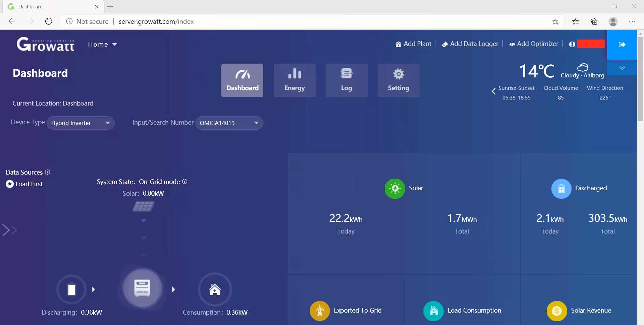Expand the left side panel arrows
Viewport: 644px width, 325px height.
pos(9,230)
